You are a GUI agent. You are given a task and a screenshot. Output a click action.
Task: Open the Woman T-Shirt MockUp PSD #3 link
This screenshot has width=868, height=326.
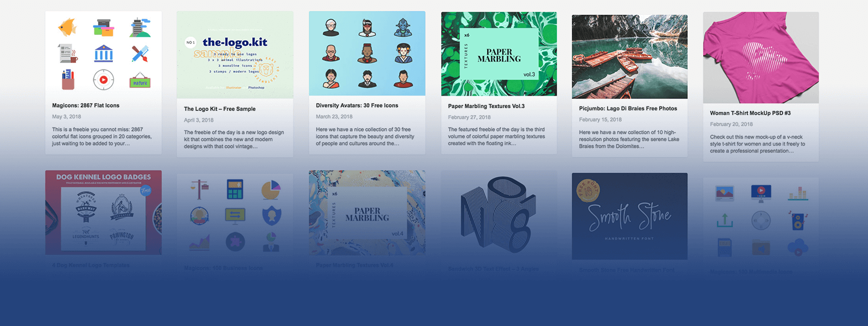pyautogui.click(x=750, y=113)
